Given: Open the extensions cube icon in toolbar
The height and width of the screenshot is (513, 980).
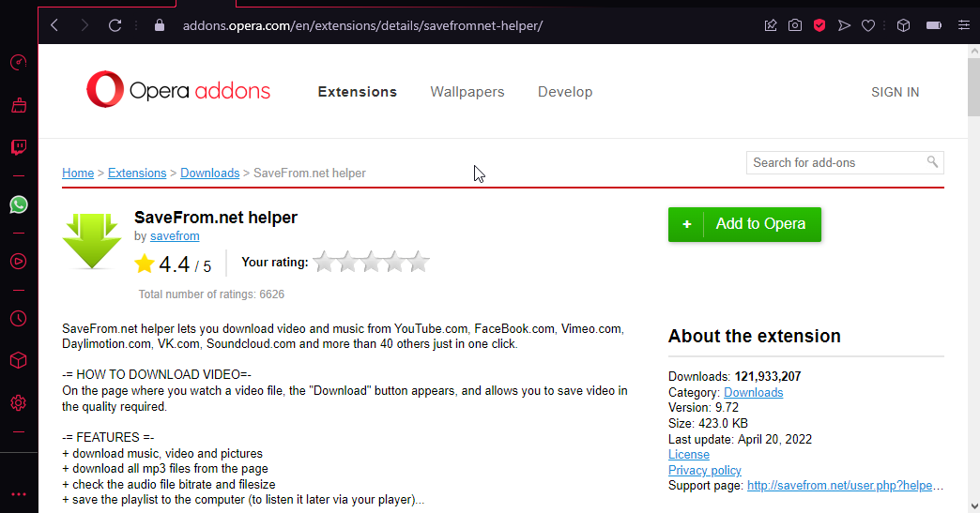Looking at the screenshot, I should tap(903, 25).
